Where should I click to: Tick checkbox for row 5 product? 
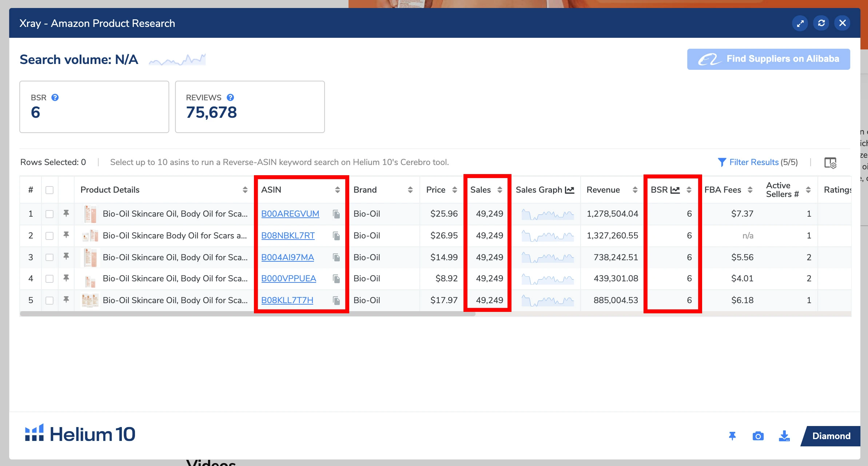(49, 301)
